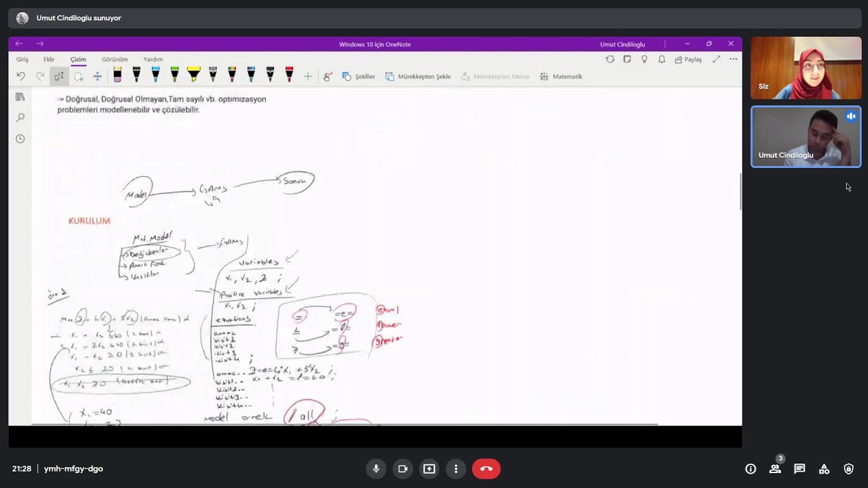
Task: Open notifications bell icon
Action: click(x=662, y=59)
